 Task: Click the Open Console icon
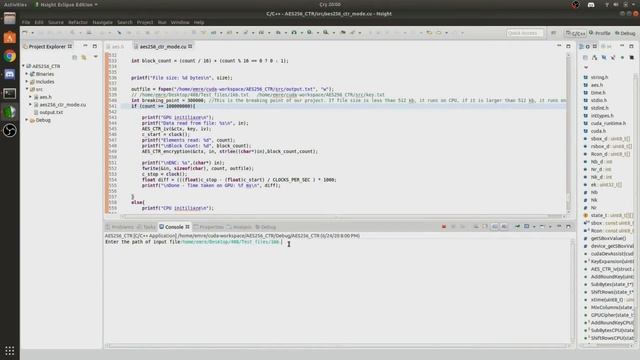(542, 227)
